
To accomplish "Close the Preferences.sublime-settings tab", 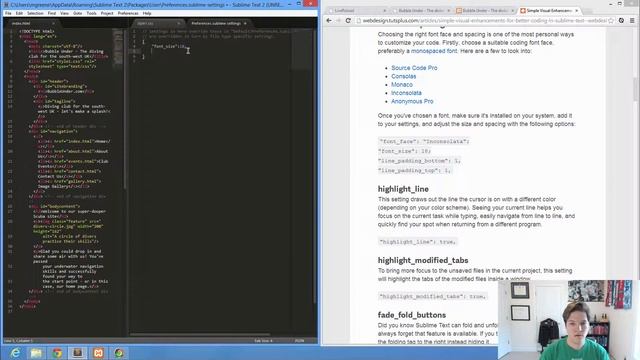I will coord(245,23).
